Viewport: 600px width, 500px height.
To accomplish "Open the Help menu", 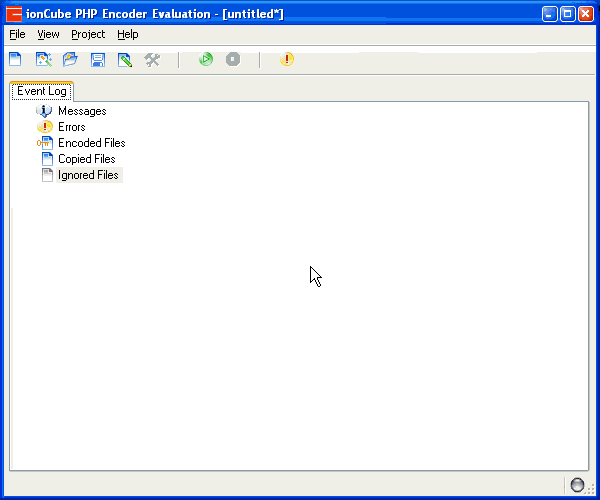I will [128, 34].
